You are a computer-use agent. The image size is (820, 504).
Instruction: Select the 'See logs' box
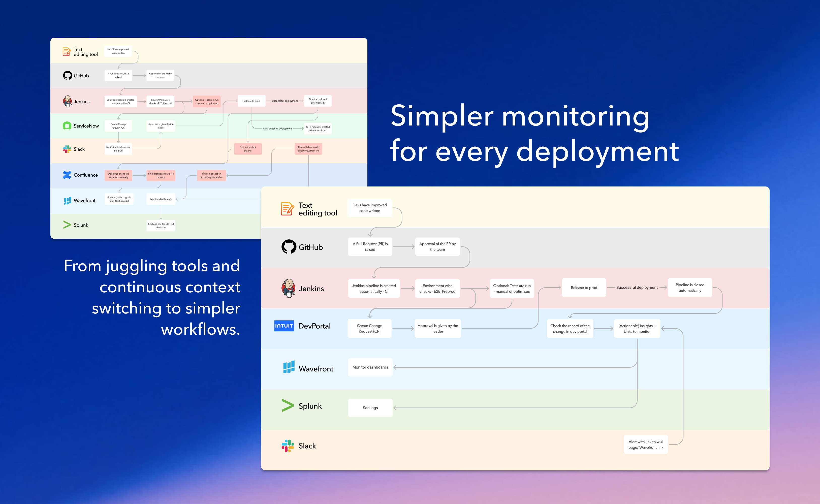370,408
